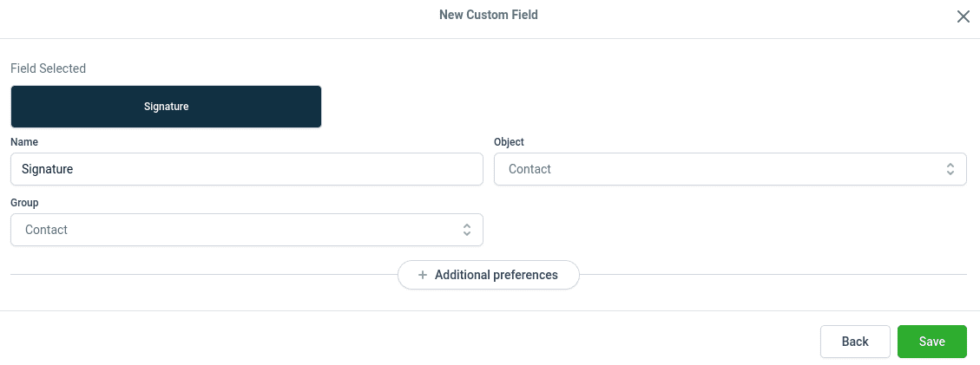
Task: Open the Group combo box showing Contact
Action: (x=247, y=230)
